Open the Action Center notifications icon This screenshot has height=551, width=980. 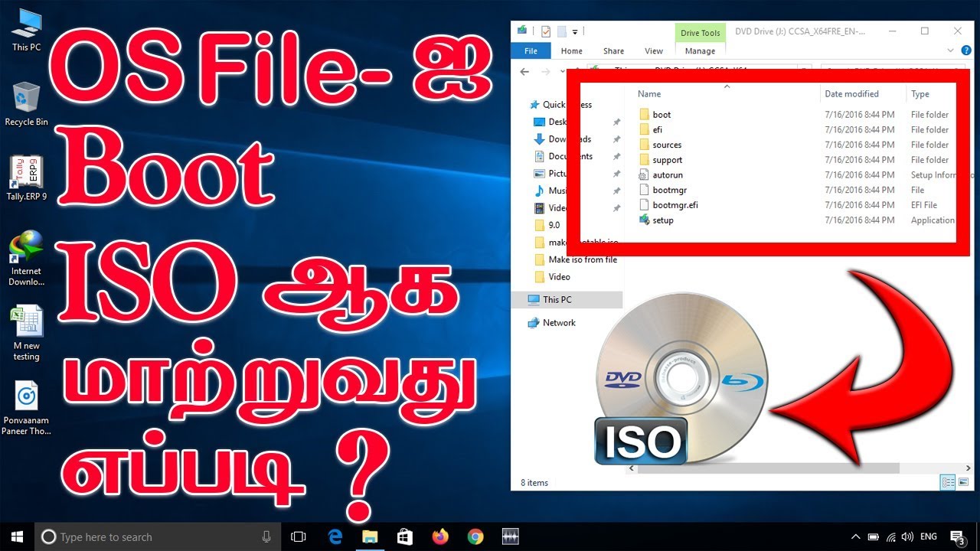click(x=957, y=537)
